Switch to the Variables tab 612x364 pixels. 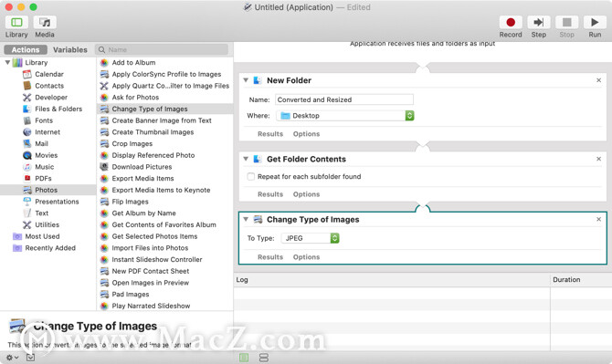(x=70, y=50)
